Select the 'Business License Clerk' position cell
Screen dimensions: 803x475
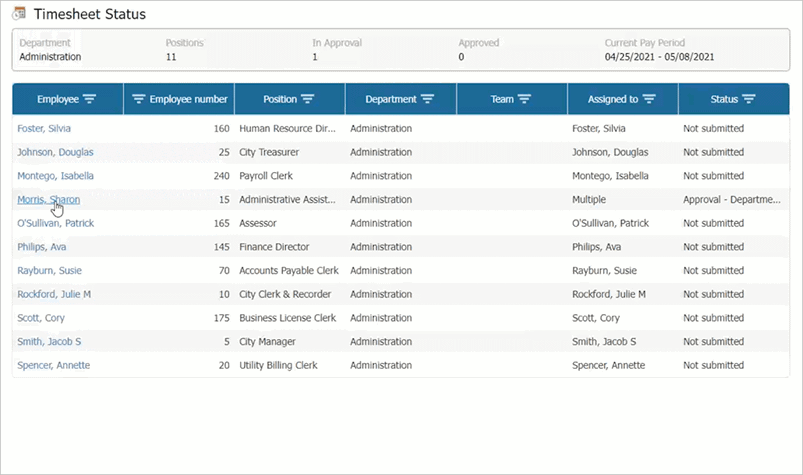point(287,318)
